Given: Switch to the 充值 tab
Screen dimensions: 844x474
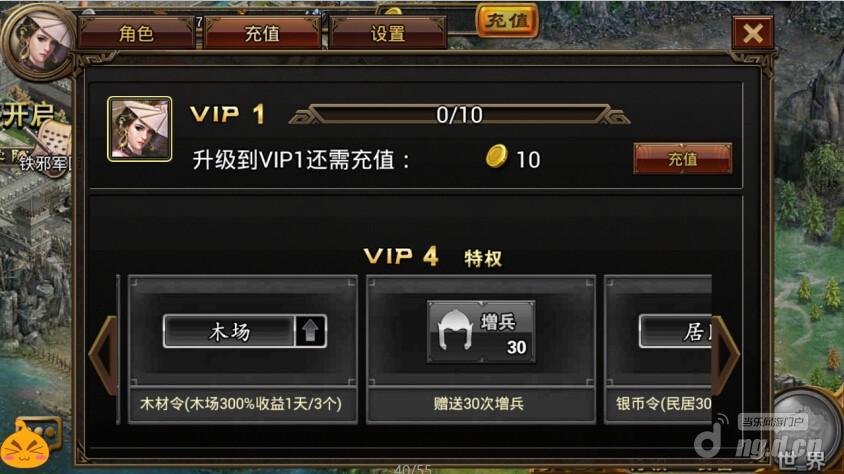Looking at the screenshot, I should (262, 33).
